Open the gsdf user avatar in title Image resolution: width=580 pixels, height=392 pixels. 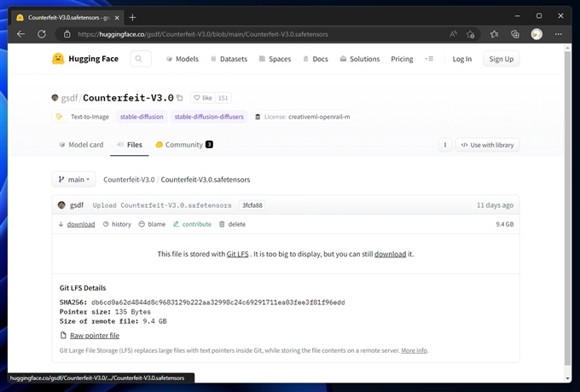point(55,97)
